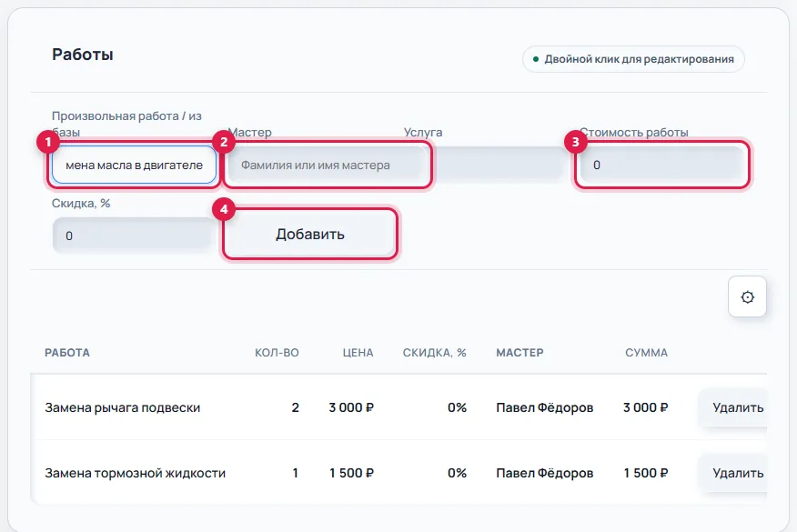Click price 1 500 ₽ under ЦЕНА
The width and height of the screenshot is (797, 532).
pyautogui.click(x=351, y=473)
